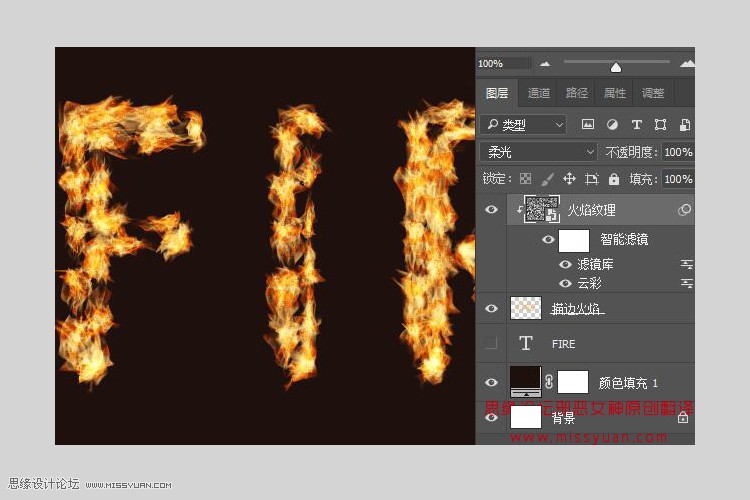Hide the 滤镜库 filter effect

pyautogui.click(x=565, y=264)
